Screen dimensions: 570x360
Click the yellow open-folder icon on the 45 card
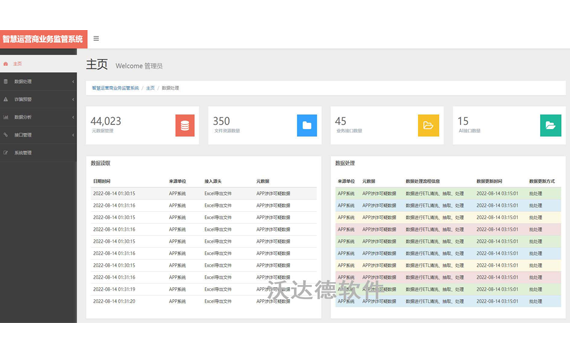(429, 125)
